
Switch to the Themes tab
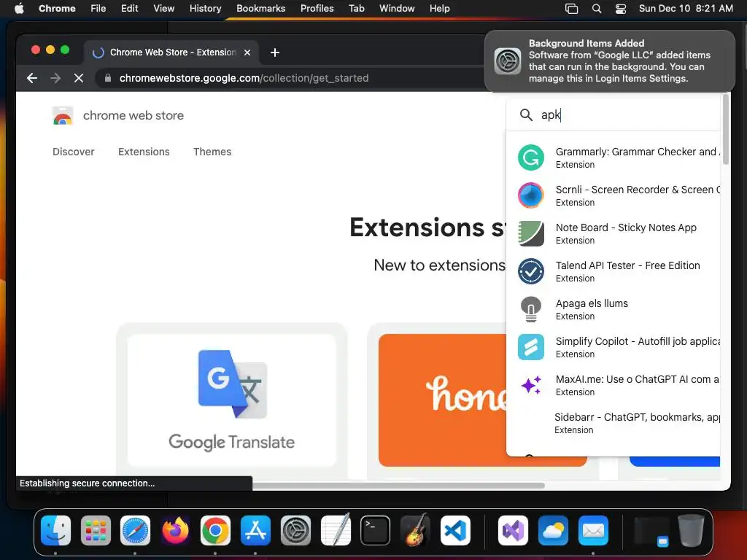point(212,152)
